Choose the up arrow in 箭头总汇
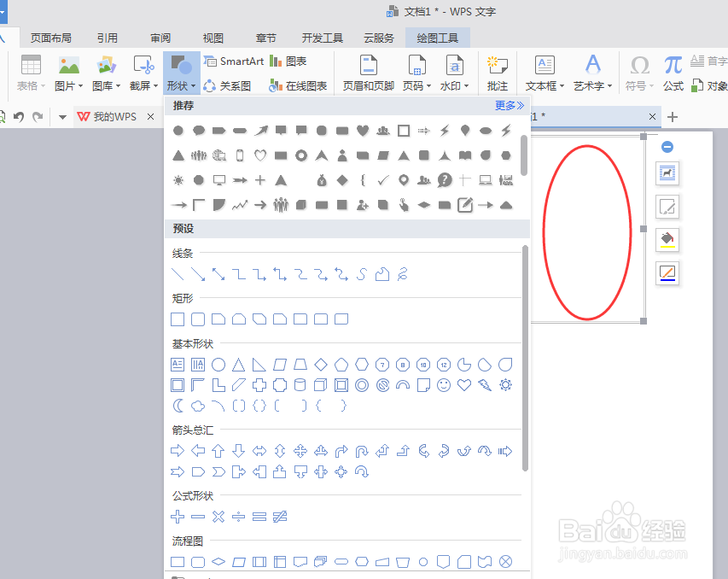This screenshot has height=579, width=728. (218, 451)
